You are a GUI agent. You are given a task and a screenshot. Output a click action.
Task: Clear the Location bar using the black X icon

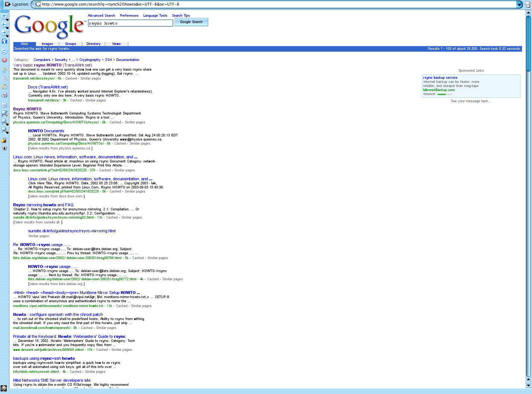point(7,4)
